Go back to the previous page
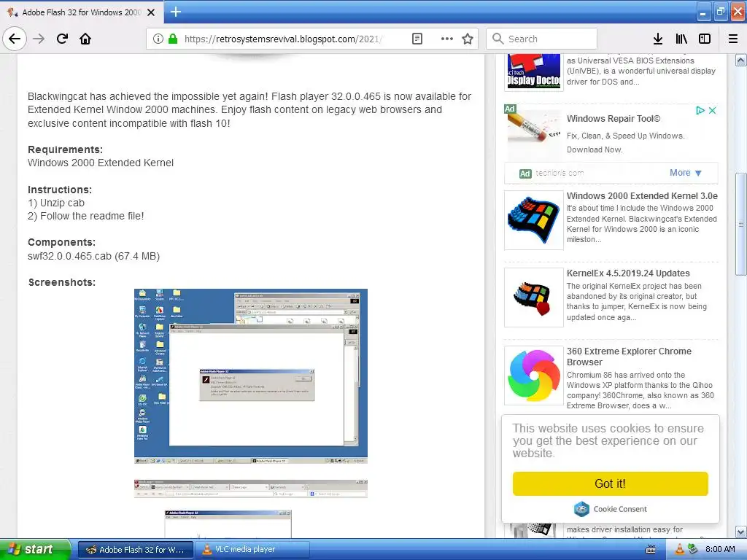The height and width of the screenshot is (560, 747). (x=15, y=39)
